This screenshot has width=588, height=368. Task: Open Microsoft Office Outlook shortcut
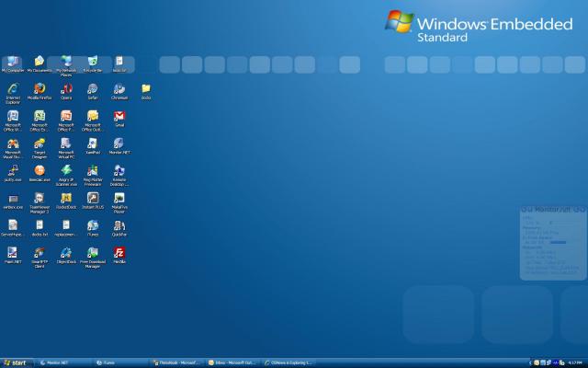click(x=93, y=121)
